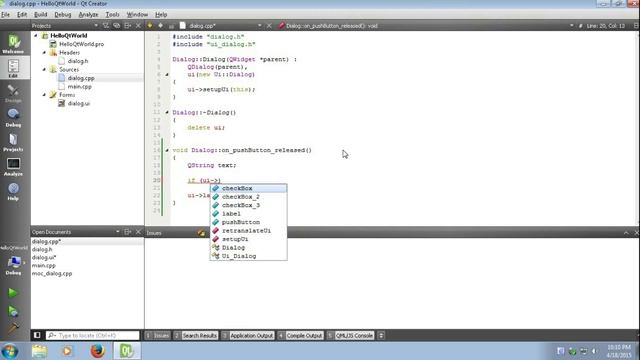Close the dialog.cpp editor document
This screenshot has height=360, width=640.
pyautogui.click(x=269, y=26)
